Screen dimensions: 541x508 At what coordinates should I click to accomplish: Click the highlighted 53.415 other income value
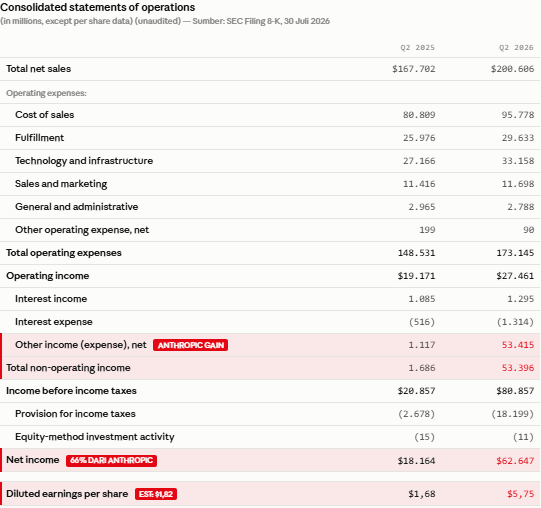click(518, 345)
